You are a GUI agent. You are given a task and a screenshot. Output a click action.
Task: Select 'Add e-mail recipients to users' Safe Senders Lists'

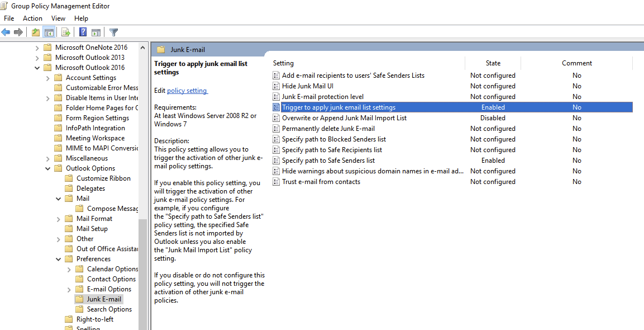pyautogui.click(x=353, y=76)
